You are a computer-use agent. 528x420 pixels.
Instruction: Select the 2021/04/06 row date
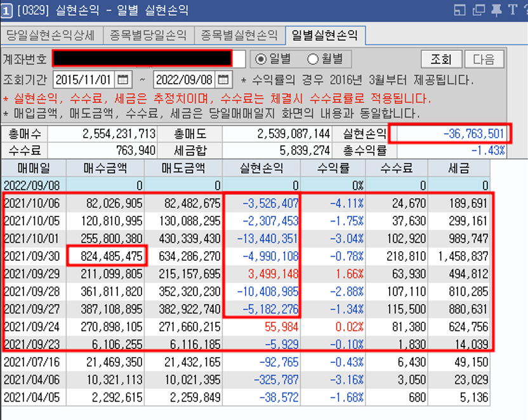point(32,379)
